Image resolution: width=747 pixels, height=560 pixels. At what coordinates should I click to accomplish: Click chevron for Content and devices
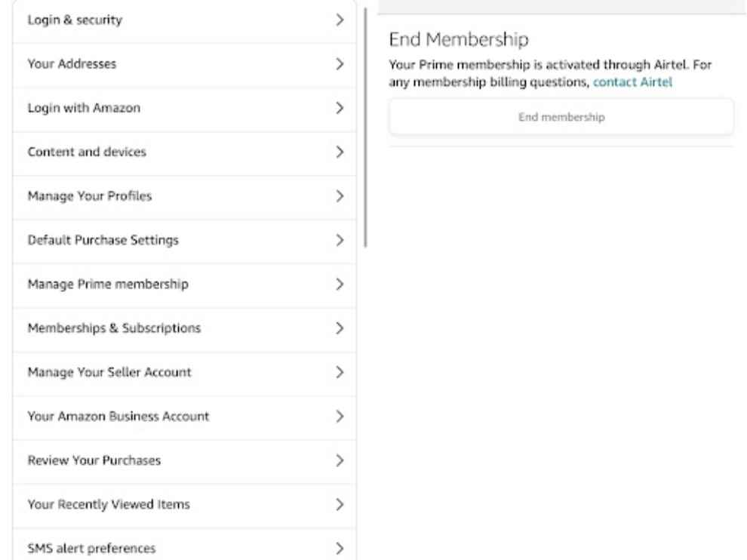[x=340, y=152]
